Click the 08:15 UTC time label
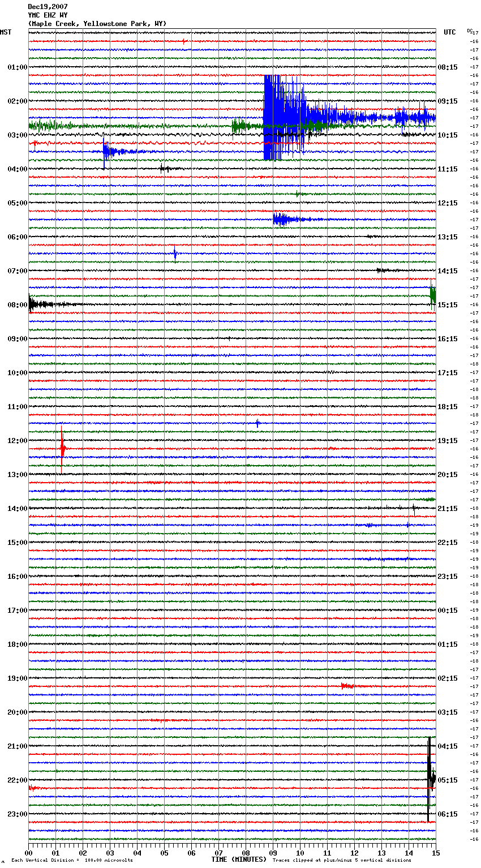Image resolution: width=481 pixels, height=868 pixels. pyautogui.click(x=448, y=67)
